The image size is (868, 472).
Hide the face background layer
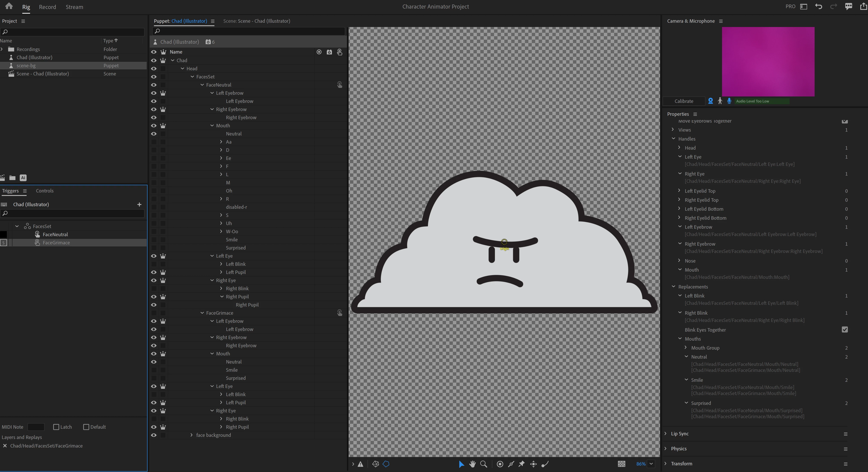(154, 435)
